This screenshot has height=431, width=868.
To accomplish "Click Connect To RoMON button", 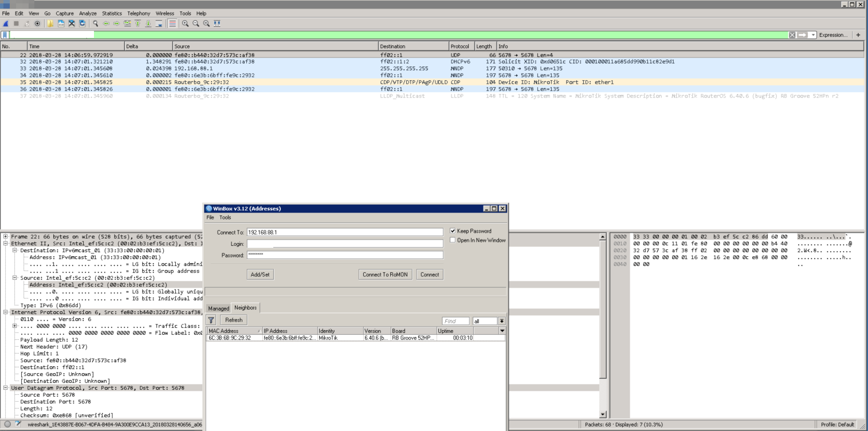I will (x=385, y=275).
